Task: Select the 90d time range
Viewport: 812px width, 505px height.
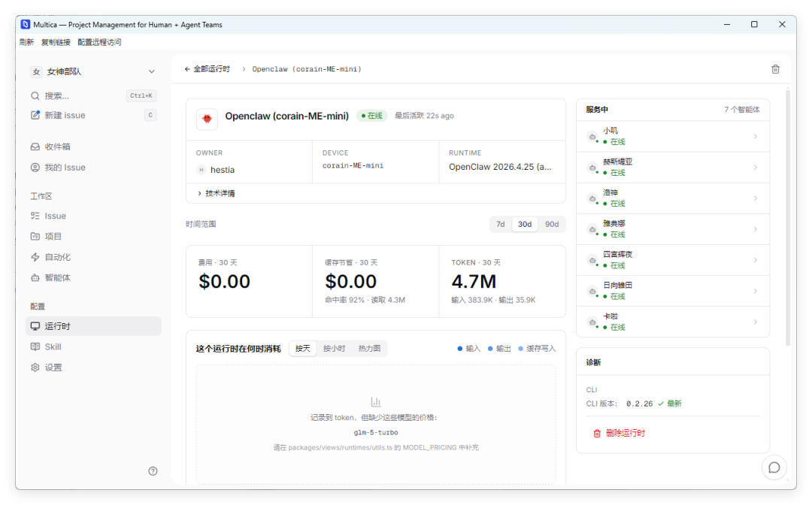Action: tap(552, 224)
